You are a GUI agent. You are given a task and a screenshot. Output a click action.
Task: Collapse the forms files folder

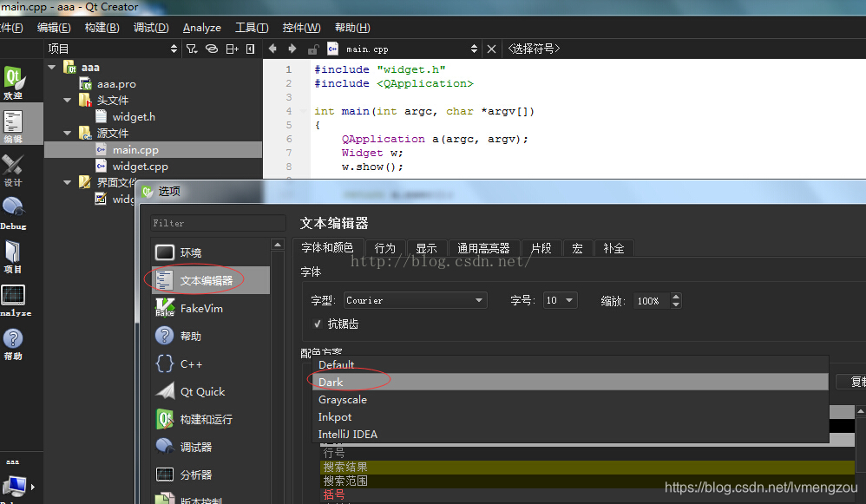pos(68,182)
